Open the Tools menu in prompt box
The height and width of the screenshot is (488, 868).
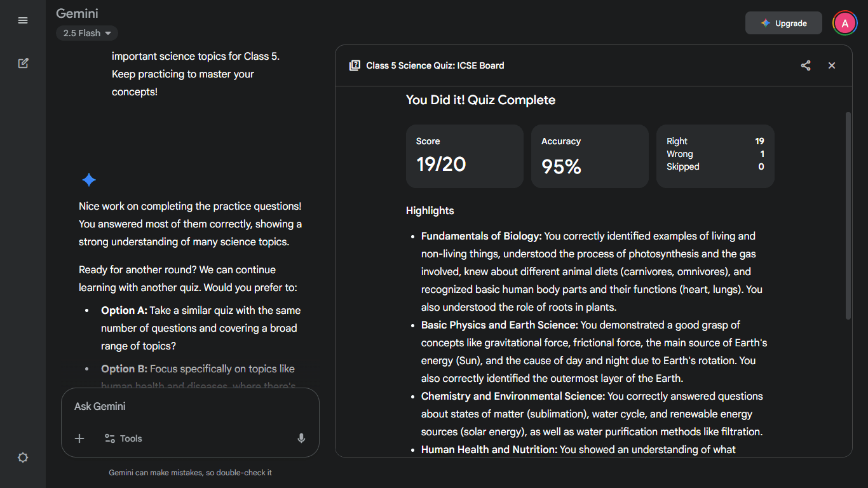(123, 438)
